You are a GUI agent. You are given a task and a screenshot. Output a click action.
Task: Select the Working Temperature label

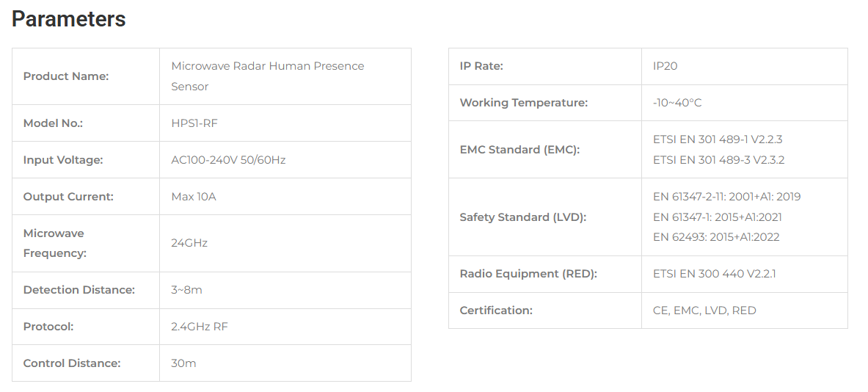[524, 103]
